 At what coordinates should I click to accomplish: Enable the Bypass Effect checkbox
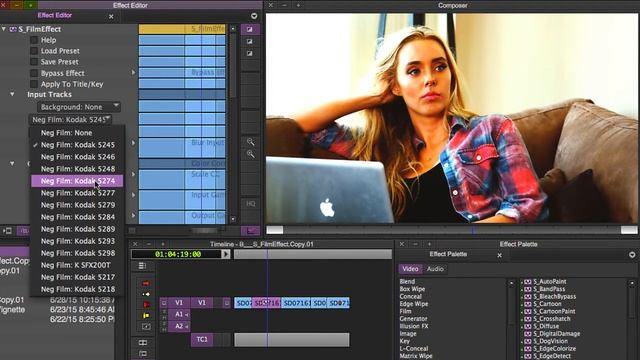pos(34,73)
